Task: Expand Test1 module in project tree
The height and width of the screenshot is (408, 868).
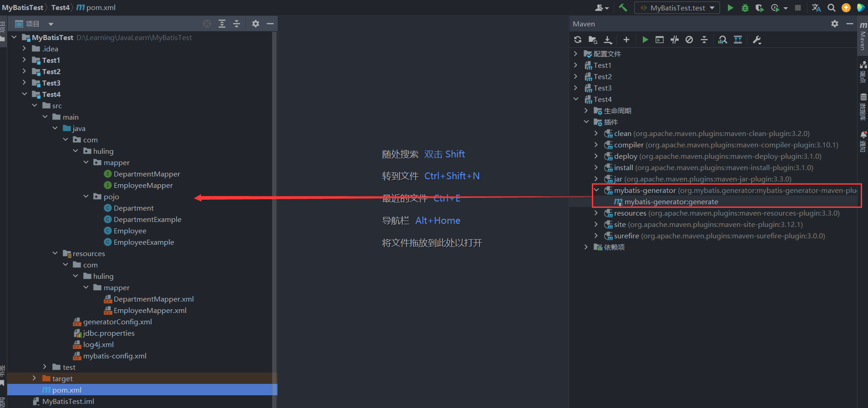Action: [24, 60]
